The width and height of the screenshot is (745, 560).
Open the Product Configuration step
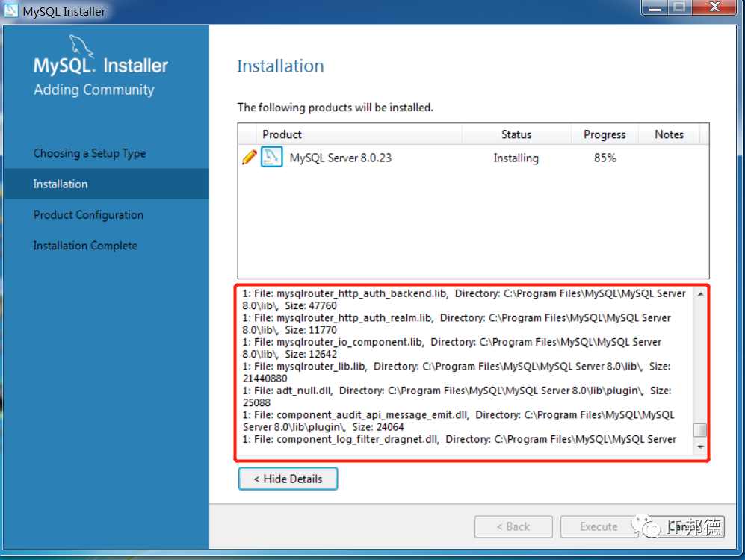[x=88, y=214]
